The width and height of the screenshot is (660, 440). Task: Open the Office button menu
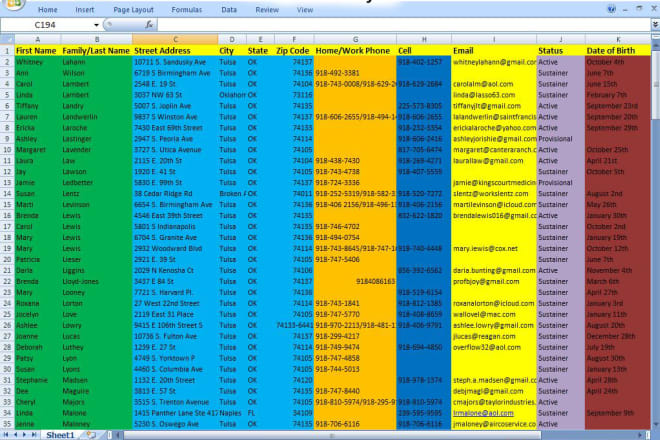[13, 4]
